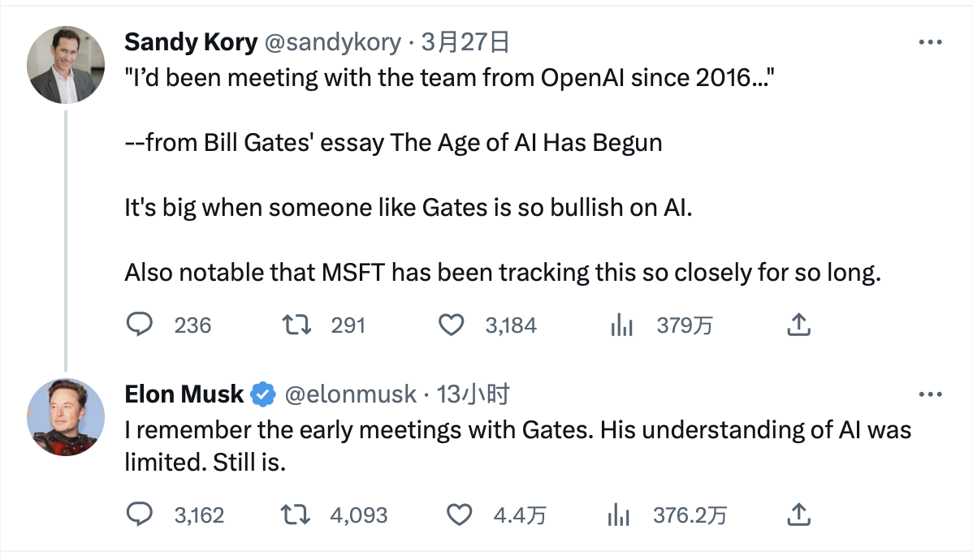Click the Sandy Kory display name
Viewport: 973px width, 560px height.
(x=190, y=42)
